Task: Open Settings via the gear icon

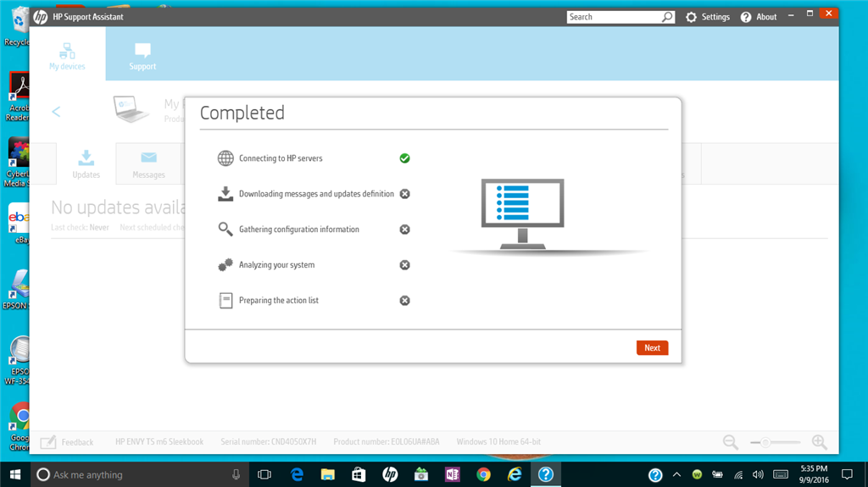Action: click(x=691, y=17)
